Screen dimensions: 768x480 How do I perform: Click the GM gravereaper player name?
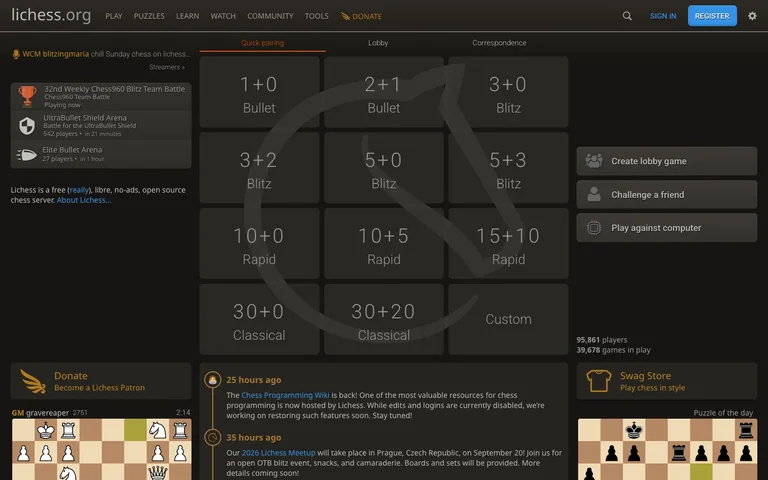coord(41,413)
